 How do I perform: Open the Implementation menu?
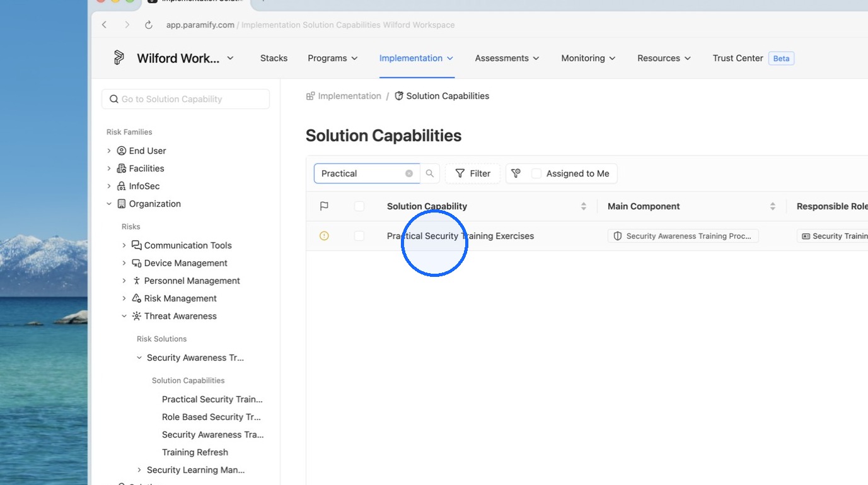pos(416,58)
